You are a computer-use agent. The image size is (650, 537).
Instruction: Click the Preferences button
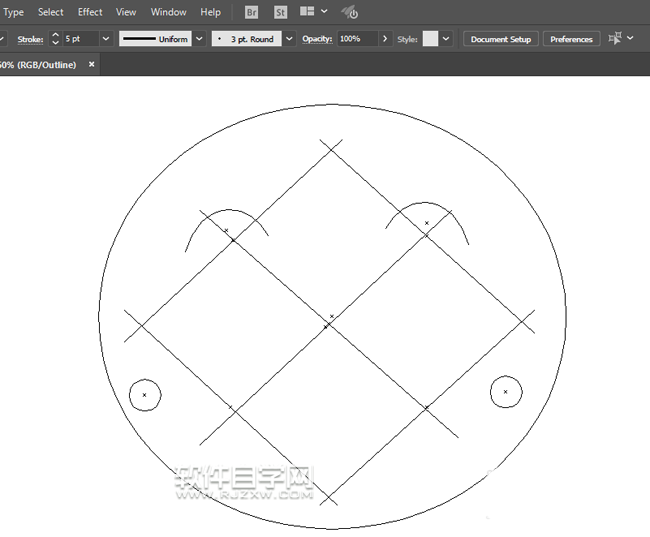tap(571, 39)
